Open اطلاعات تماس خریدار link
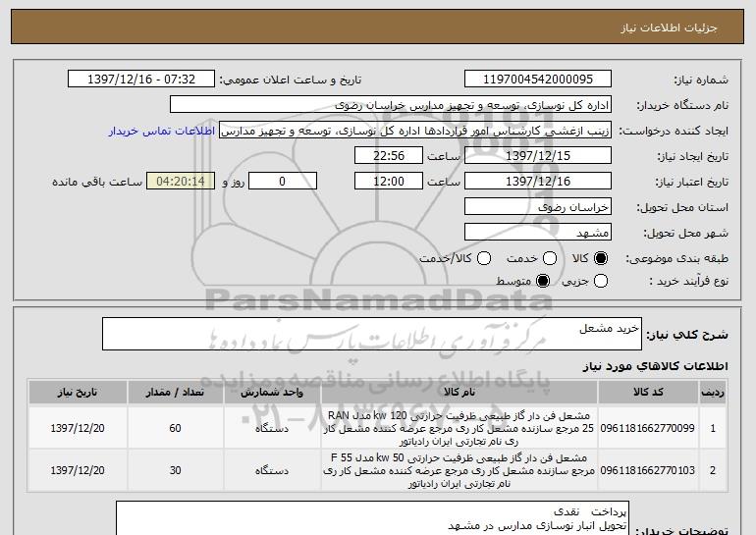Image resolution: width=756 pixels, height=535 pixels. 162,131
